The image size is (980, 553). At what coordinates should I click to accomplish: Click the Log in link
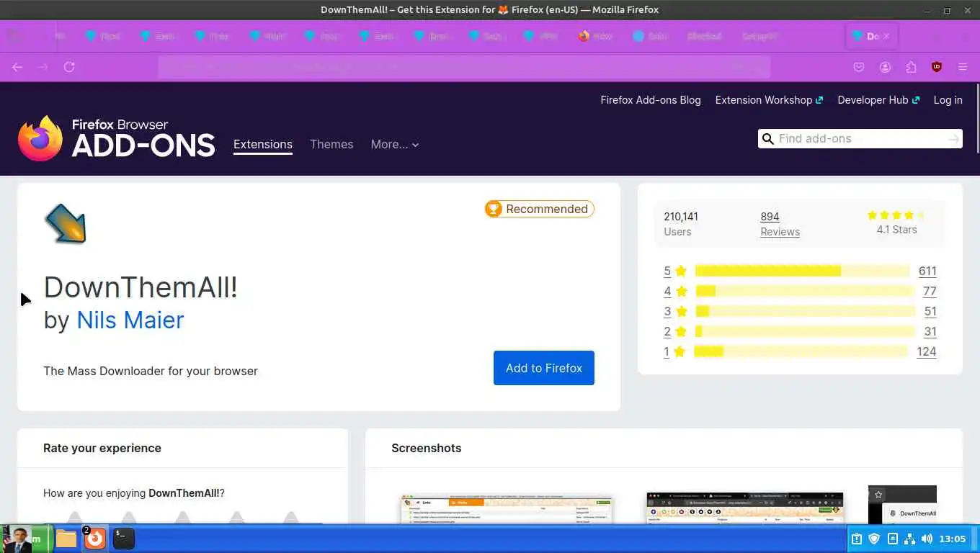point(948,100)
